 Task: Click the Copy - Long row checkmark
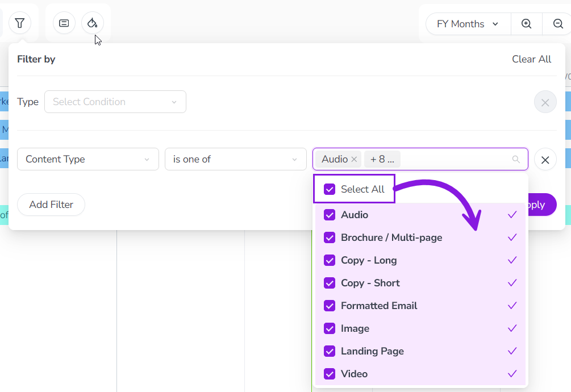(x=512, y=260)
